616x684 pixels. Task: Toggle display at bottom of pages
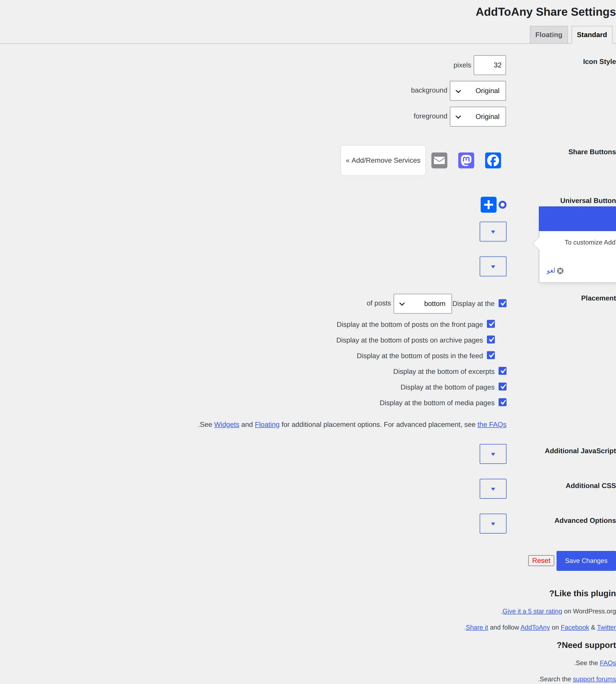coord(503,387)
